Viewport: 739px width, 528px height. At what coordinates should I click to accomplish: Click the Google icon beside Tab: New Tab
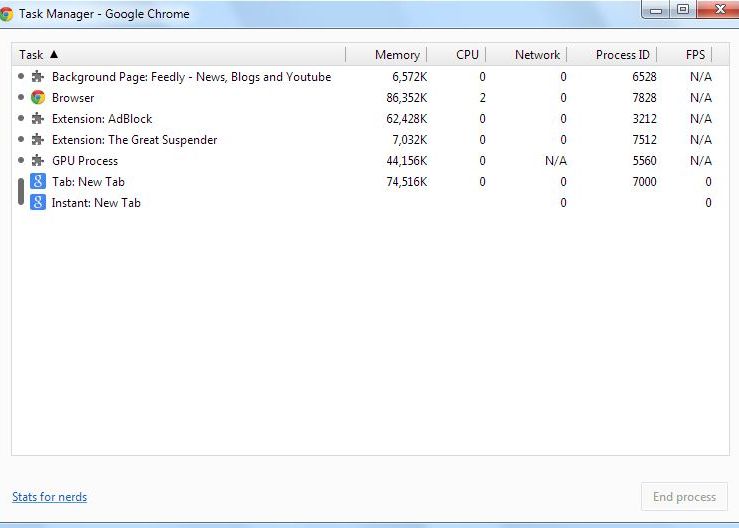click(x=38, y=182)
